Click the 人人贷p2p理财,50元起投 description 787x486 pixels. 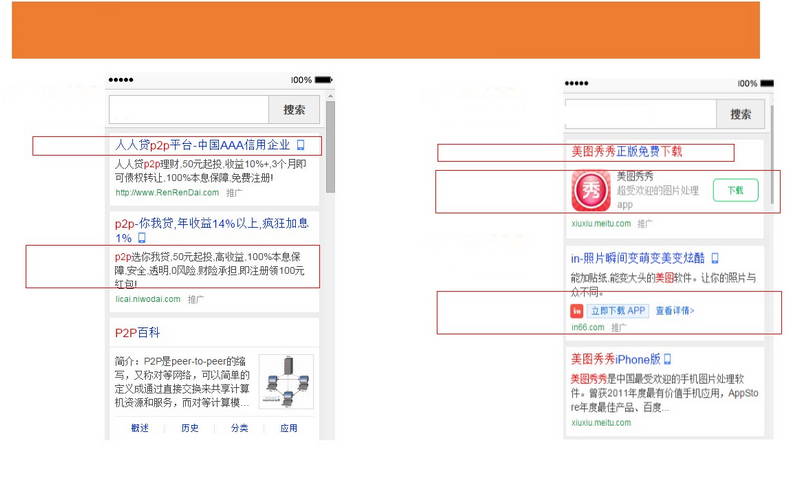click(x=211, y=171)
